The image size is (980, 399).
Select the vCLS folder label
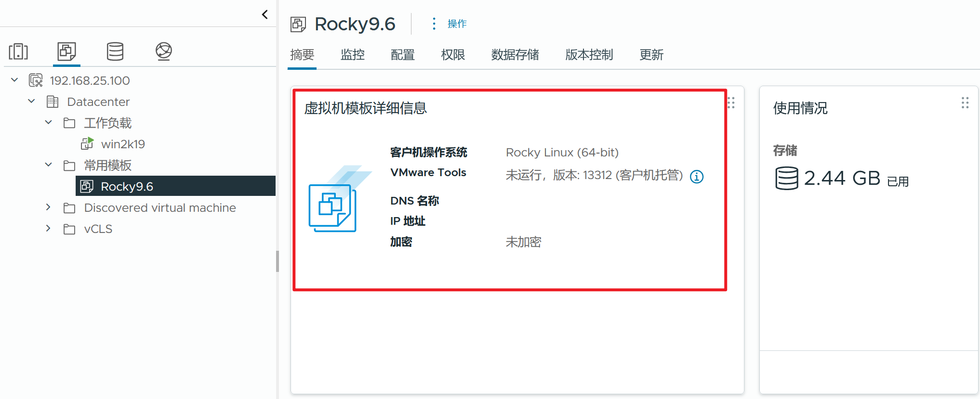click(98, 229)
